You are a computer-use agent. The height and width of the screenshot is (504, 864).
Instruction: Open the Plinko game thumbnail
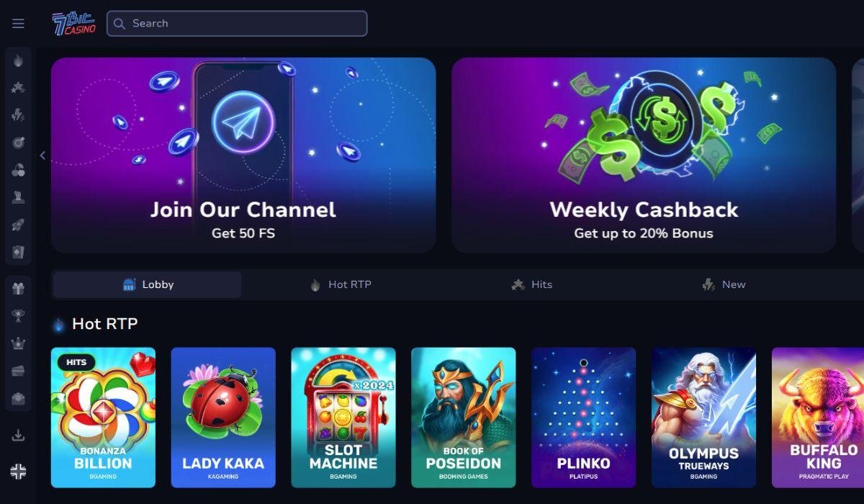point(584,418)
